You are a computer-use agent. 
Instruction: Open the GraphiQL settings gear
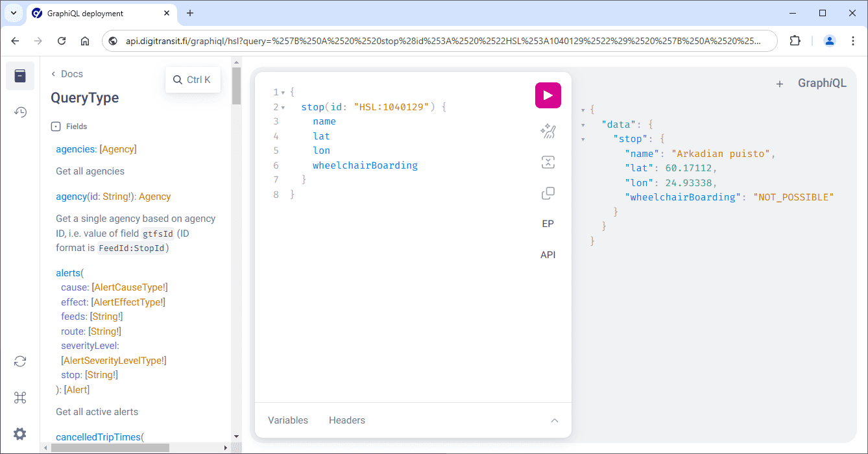click(20, 434)
